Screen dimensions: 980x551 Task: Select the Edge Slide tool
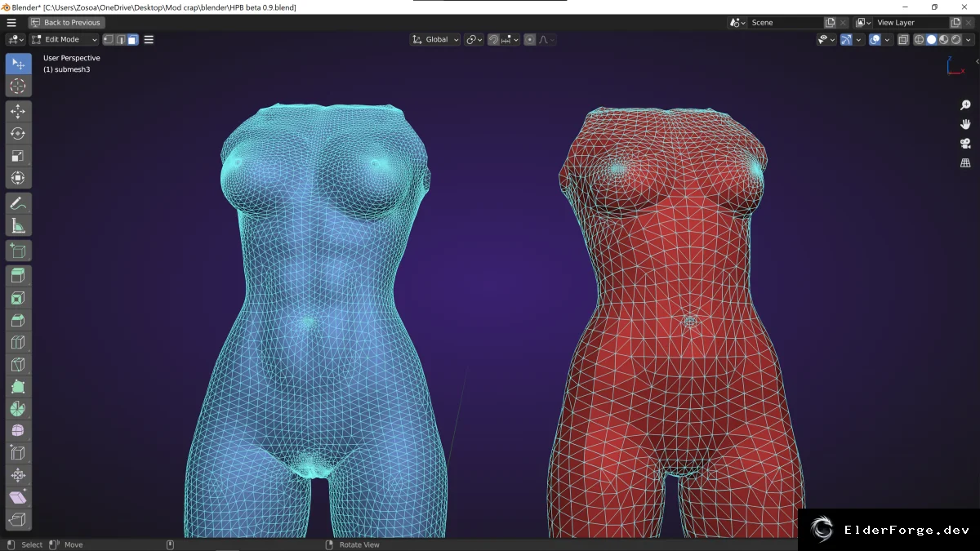pyautogui.click(x=18, y=452)
